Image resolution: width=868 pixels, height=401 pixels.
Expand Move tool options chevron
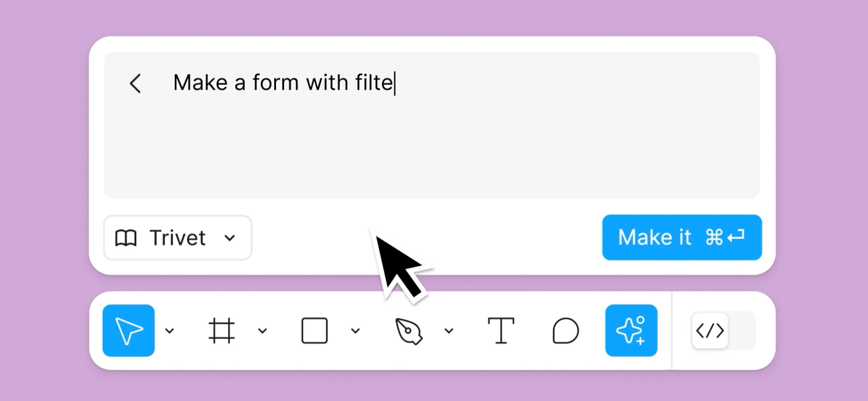[170, 331]
